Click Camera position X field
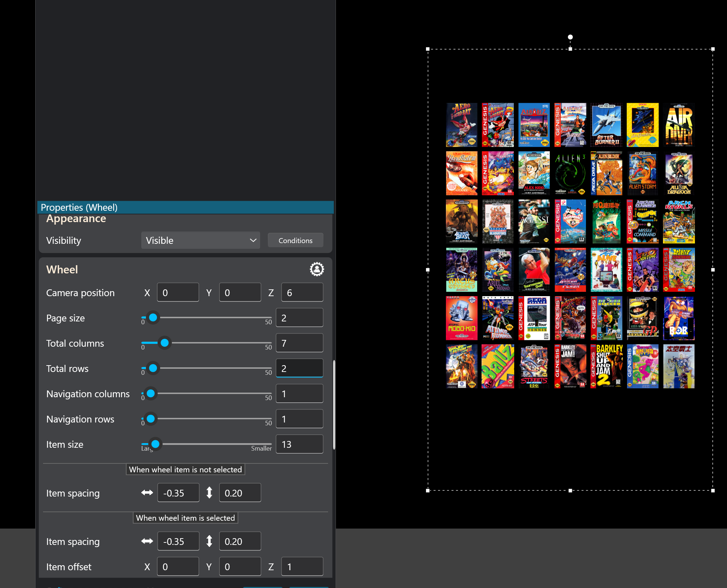 (x=178, y=293)
